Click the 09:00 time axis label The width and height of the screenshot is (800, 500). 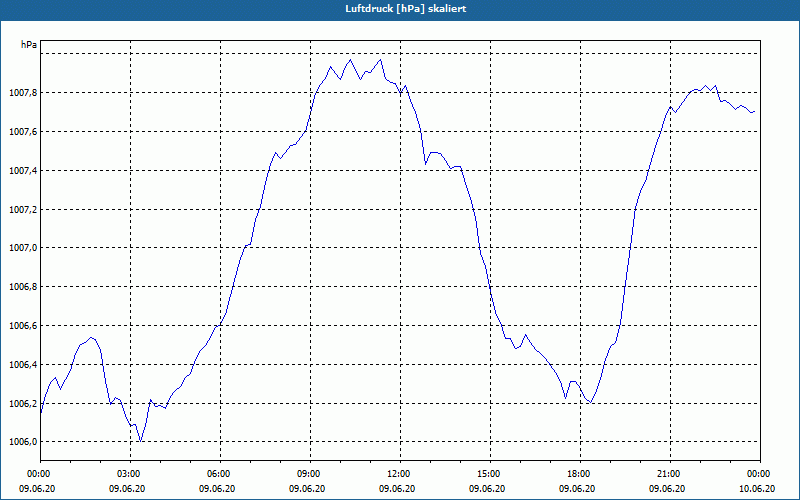click(310, 474)
